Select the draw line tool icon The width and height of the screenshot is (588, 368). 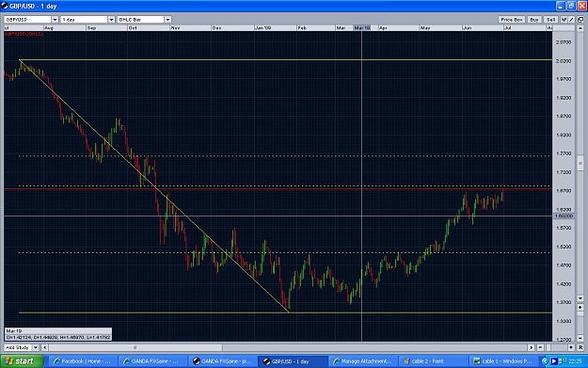571,20
